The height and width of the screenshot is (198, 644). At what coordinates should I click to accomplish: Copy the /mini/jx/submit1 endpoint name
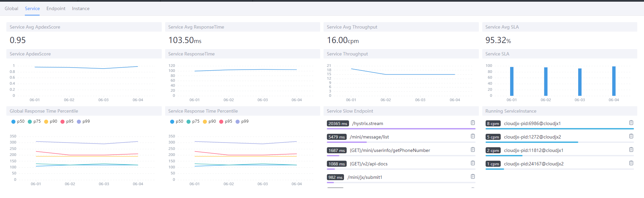coord(473,176)
